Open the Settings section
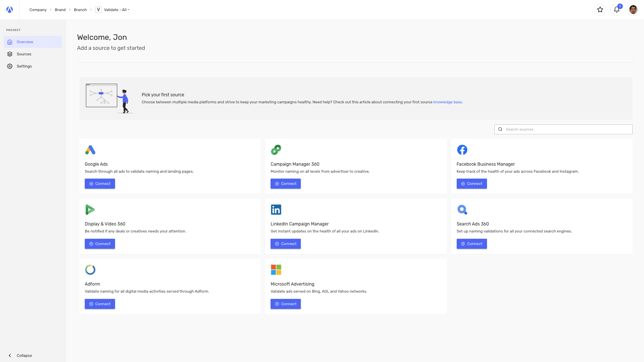644x362 pixels. 24,66
